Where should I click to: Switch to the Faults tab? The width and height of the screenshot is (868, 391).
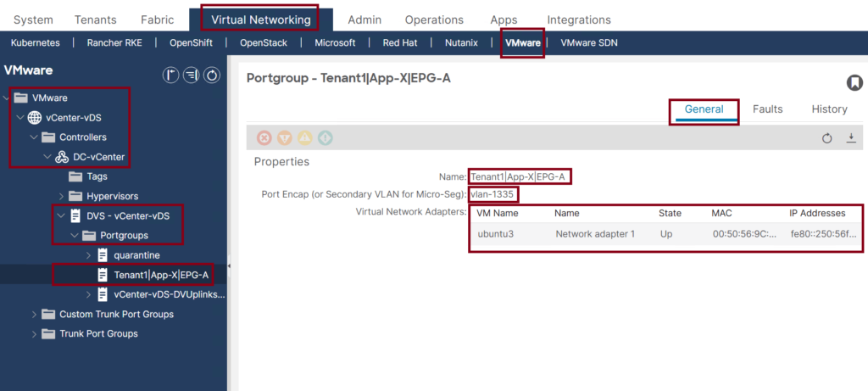[767, 109]
